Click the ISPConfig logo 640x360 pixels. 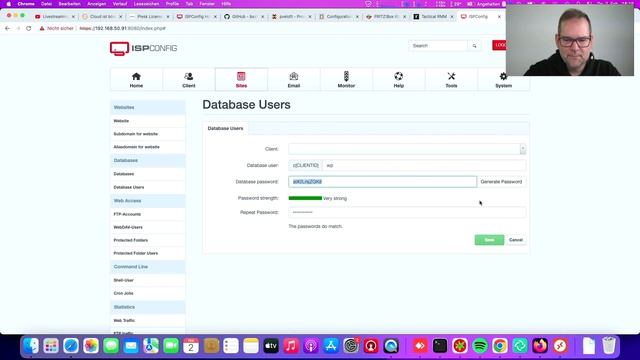pyautogui.click(x=143, y=49)
